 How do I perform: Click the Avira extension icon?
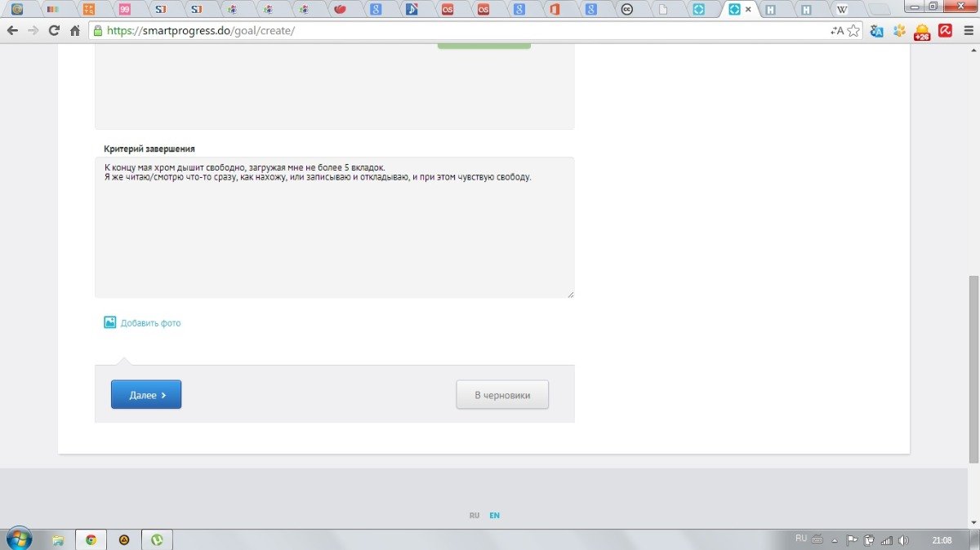tap(945, 31)
